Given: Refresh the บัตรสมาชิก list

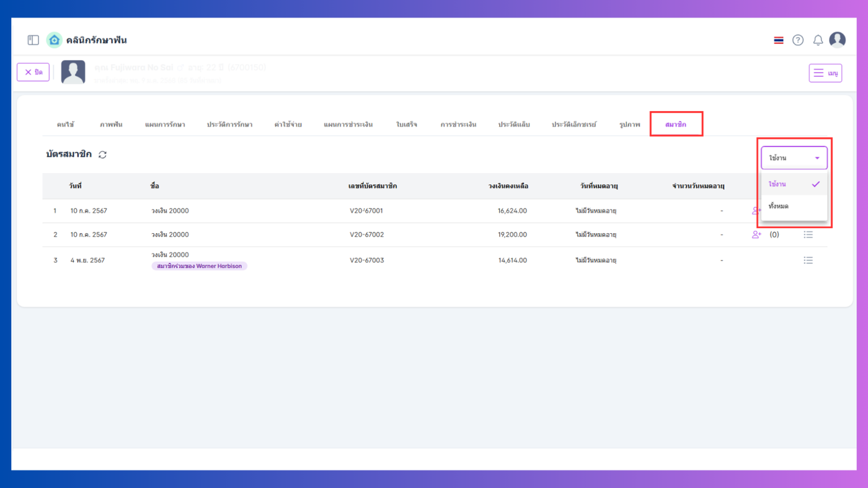Looking at the screenshot, I should coord(103,154).
